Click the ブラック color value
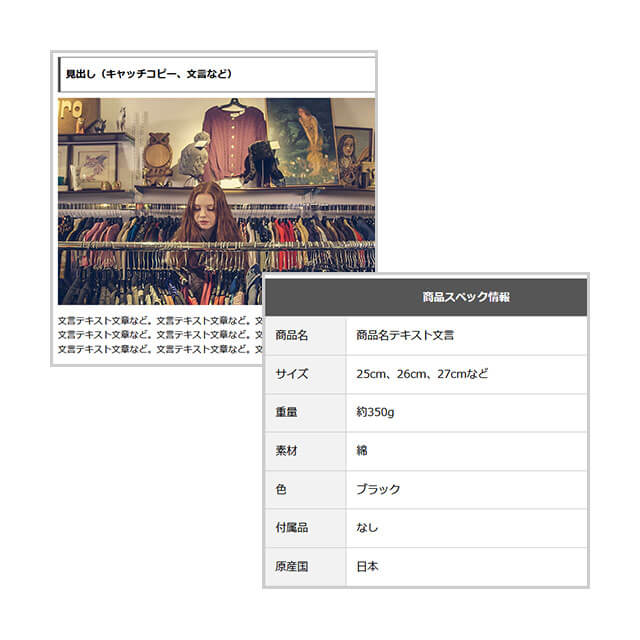Screen dimensions: 640x640 [x=378, y=489]
